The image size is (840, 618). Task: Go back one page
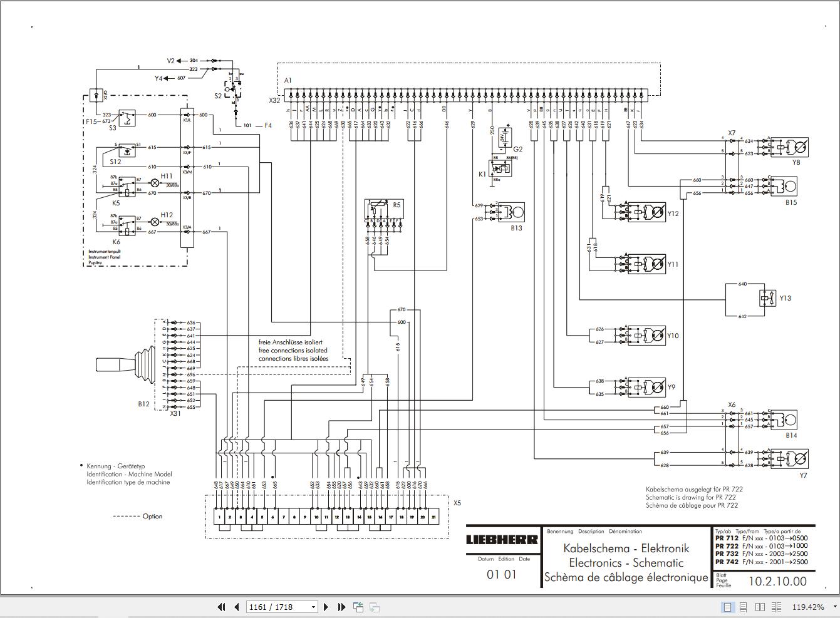(236, 607)
